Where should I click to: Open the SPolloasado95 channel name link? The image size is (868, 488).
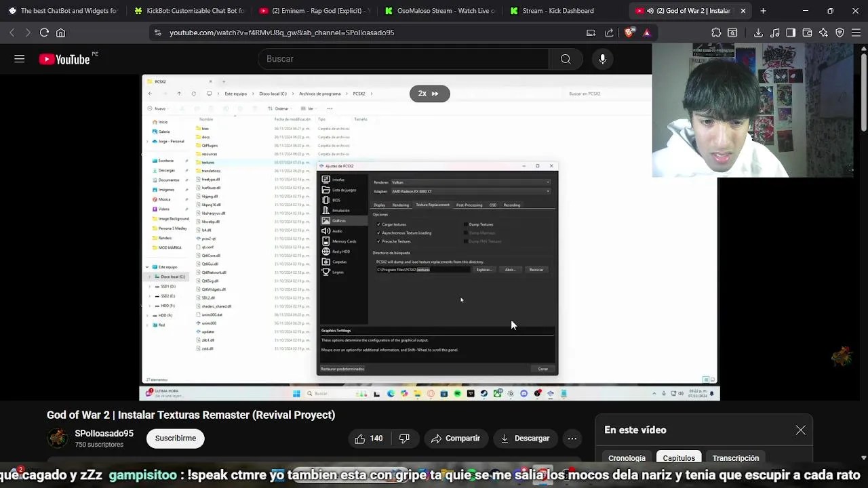pos(104,433)
